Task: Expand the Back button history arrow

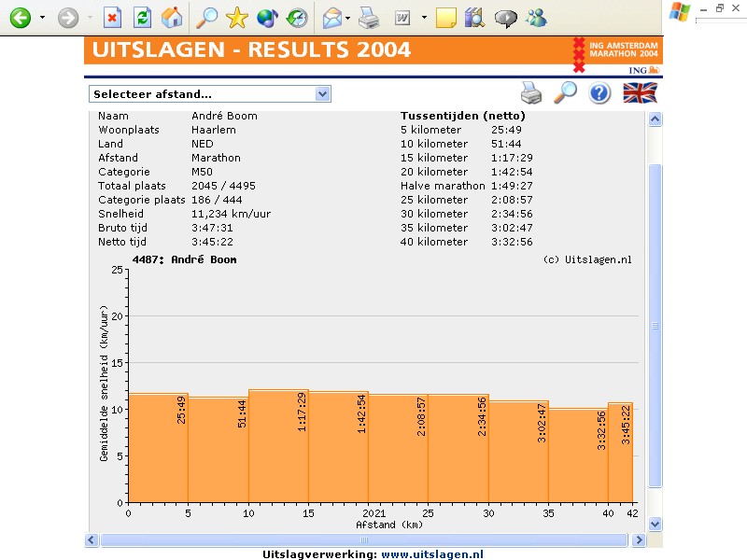Action: (42, 17)
